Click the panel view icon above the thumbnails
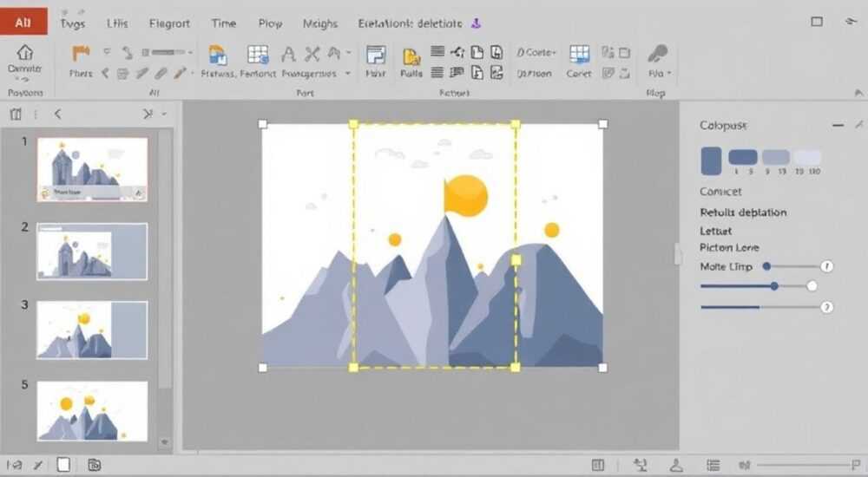Viewport: 868px width, 477px height. [x=16, y=114]
